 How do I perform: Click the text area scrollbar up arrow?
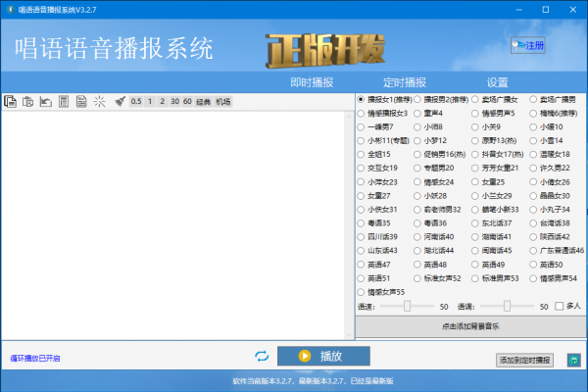(x=349, y=116)
